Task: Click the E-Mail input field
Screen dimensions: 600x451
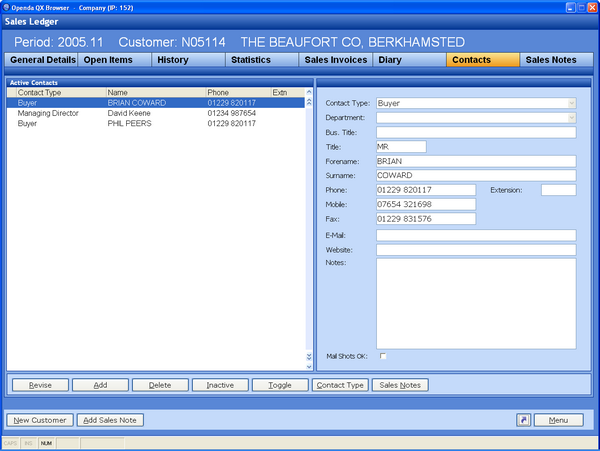Action: (x=476, y=235)
